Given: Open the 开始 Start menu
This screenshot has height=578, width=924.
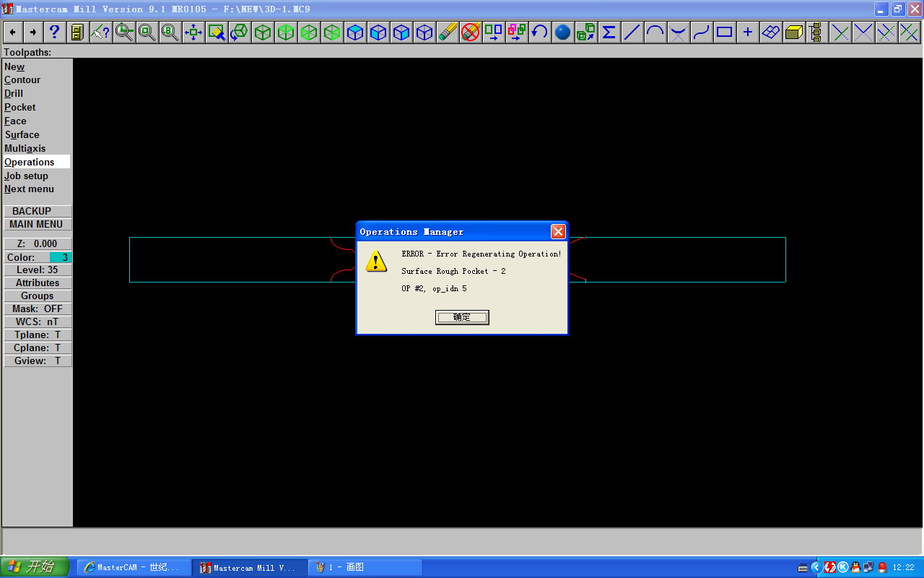Looking at the screenshot, I should (x=35, y=567).
